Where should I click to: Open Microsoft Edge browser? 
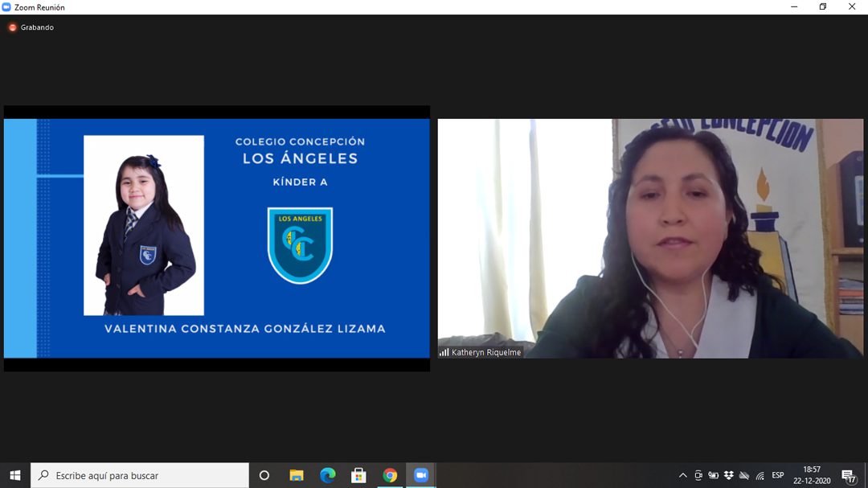click(327, 475)
